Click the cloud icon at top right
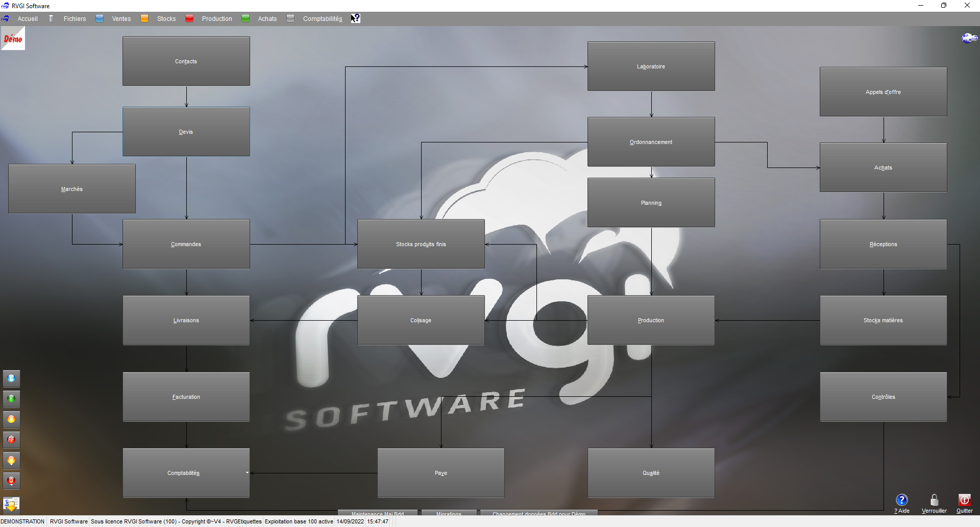The width and height of the screenshot is (980, 527). point(969,38)
